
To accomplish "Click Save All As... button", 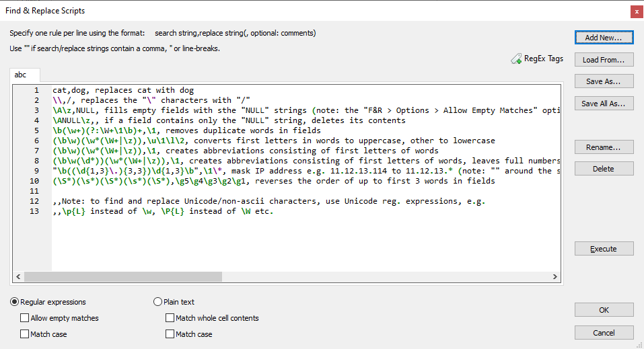I will pos(604,104).
